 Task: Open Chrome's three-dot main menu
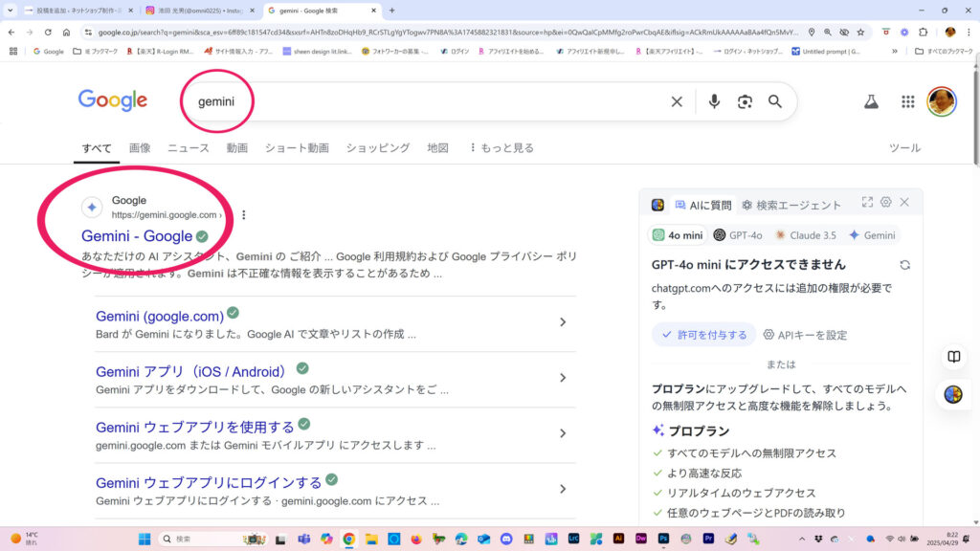[969, 32]
